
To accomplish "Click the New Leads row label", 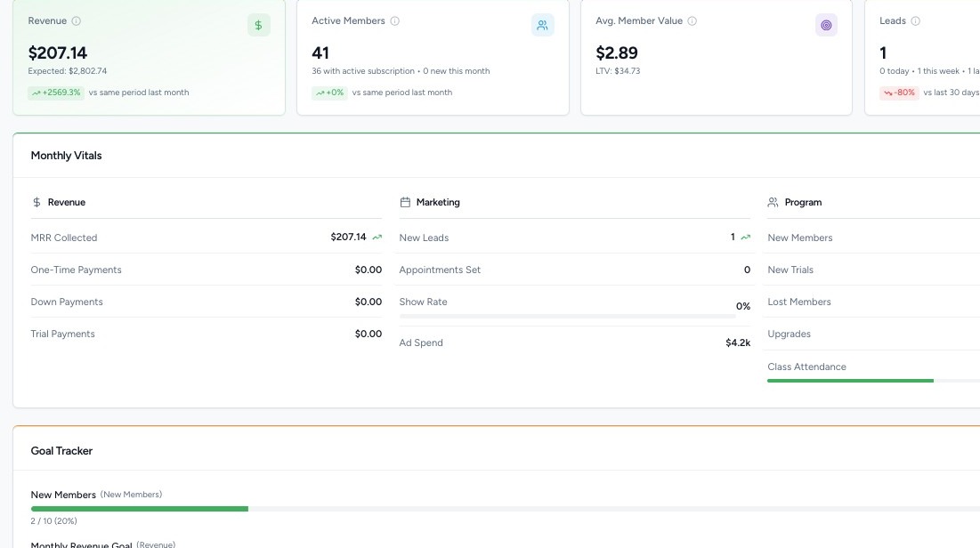I will (x=424, y=238).
